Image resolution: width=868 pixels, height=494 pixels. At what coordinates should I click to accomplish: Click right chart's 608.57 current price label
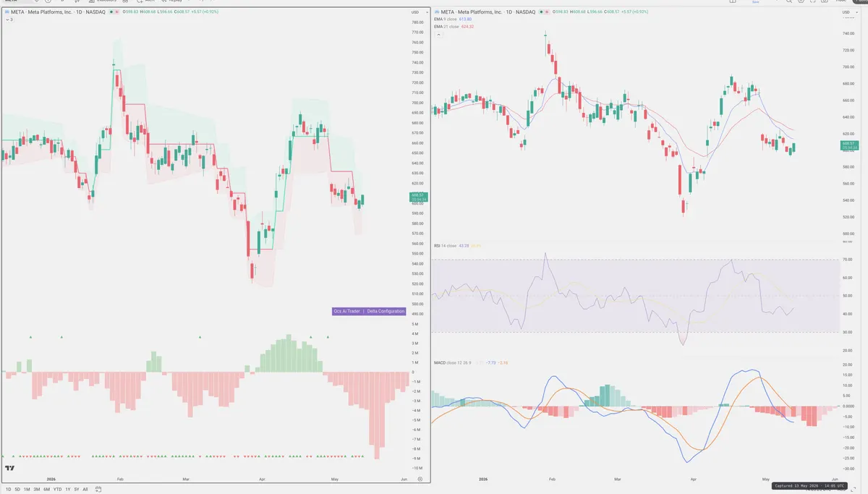pyautogui.click(x=850, y=144)
